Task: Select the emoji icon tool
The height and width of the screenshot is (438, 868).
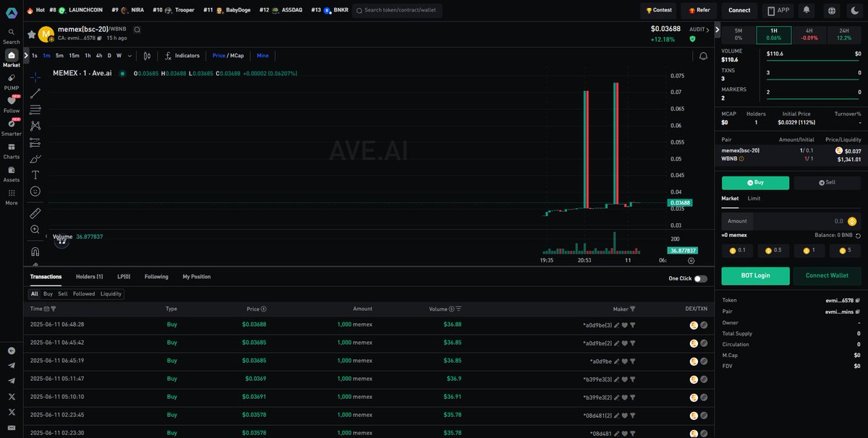Action: (35, 192)
